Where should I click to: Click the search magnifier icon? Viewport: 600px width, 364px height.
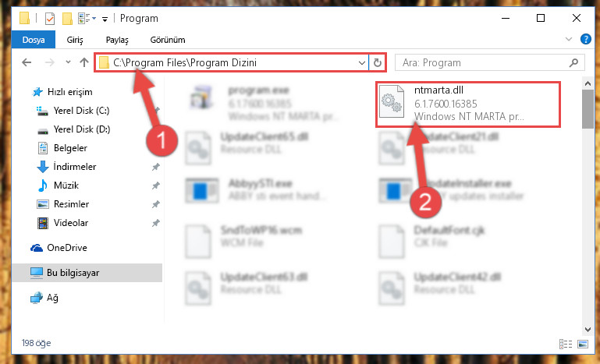pos(573,62)
